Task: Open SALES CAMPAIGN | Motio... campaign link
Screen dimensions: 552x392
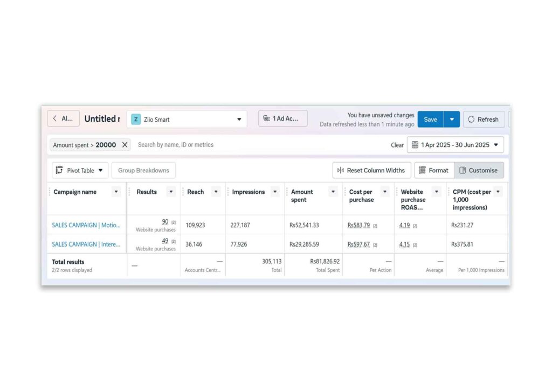Action: (86, 225)
